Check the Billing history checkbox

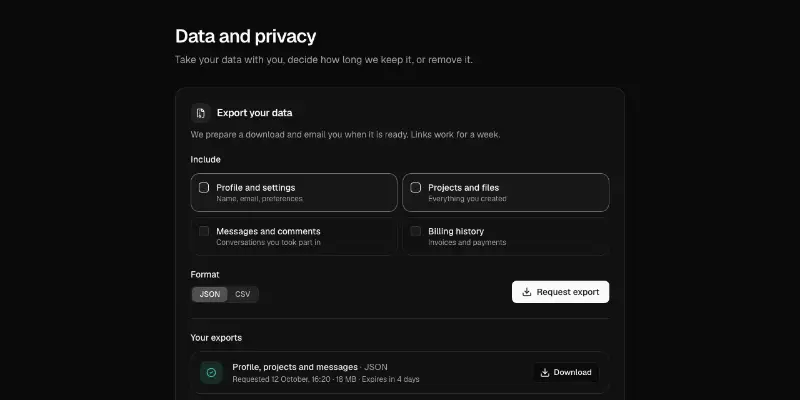416,231
